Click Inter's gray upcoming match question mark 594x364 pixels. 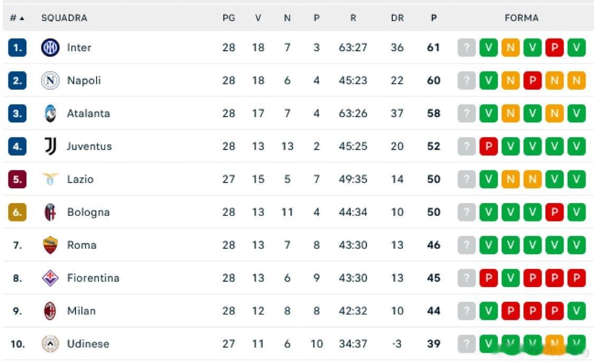tap(466, 48)
